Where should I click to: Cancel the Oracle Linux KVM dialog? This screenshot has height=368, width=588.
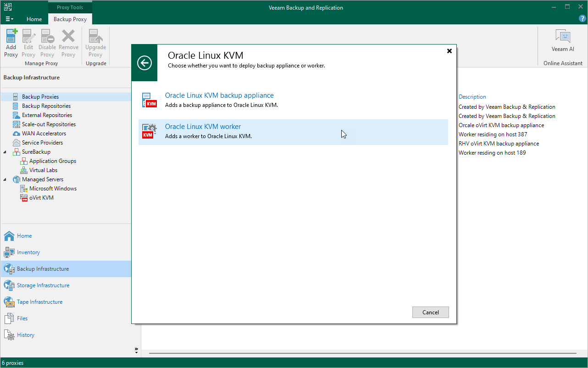click(x=431, y=312)
